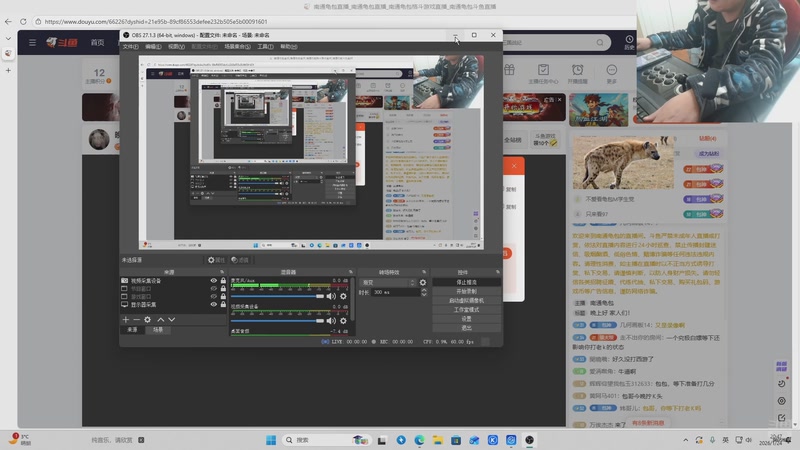Switch to 场景 scenes tab
Viewport: 800px width, 450px height.
tap(158, 330)
